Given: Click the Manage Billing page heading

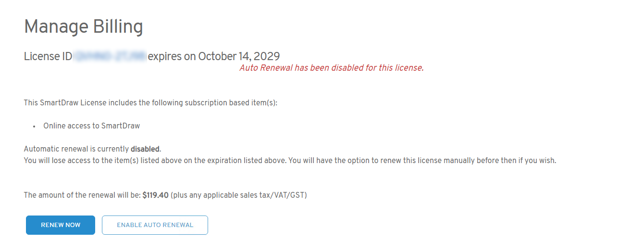Looking at the screenshot, I should 84,26.
